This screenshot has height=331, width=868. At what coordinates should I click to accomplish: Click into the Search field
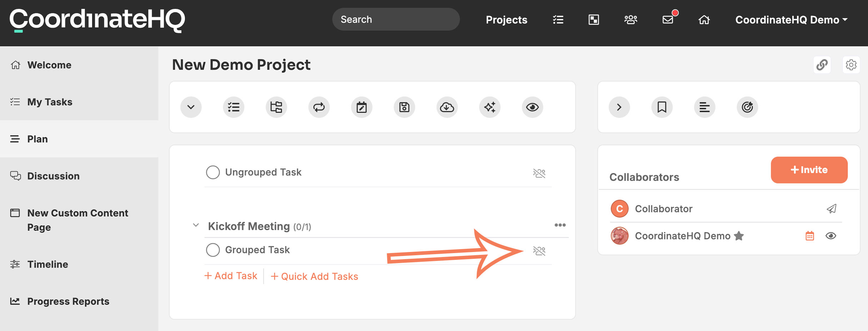pyautogui.click(x=396, y=19)
